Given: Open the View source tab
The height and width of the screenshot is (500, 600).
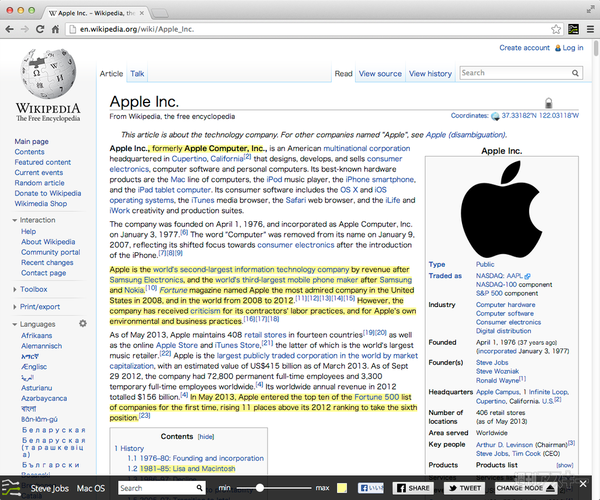Looking at the screenshot, I should click(380, 73).
